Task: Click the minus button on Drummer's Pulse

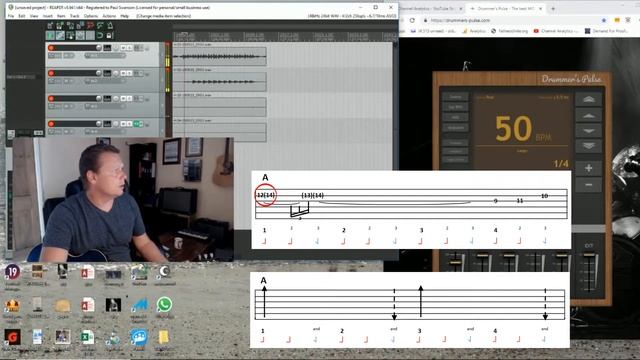Action: click(x=588, y=184)
